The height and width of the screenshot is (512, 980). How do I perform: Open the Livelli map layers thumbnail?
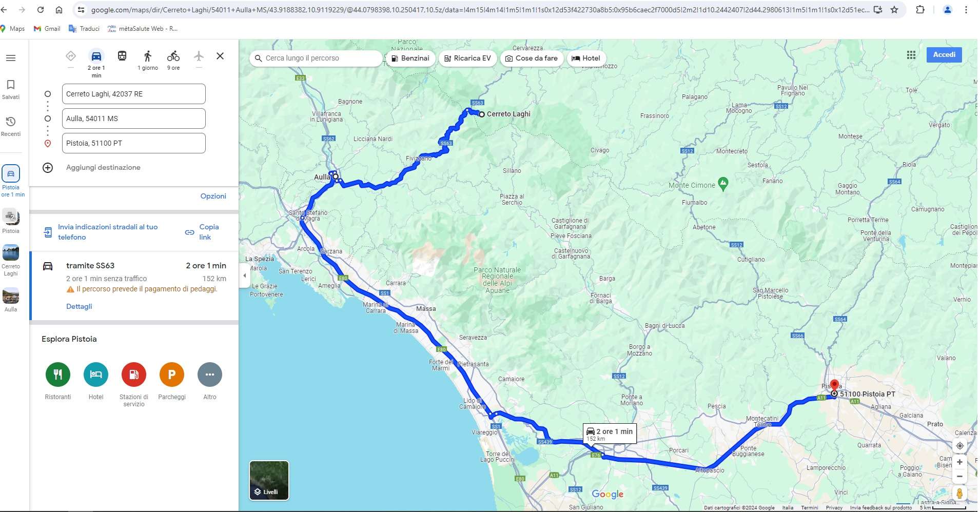tap(269, 480)
